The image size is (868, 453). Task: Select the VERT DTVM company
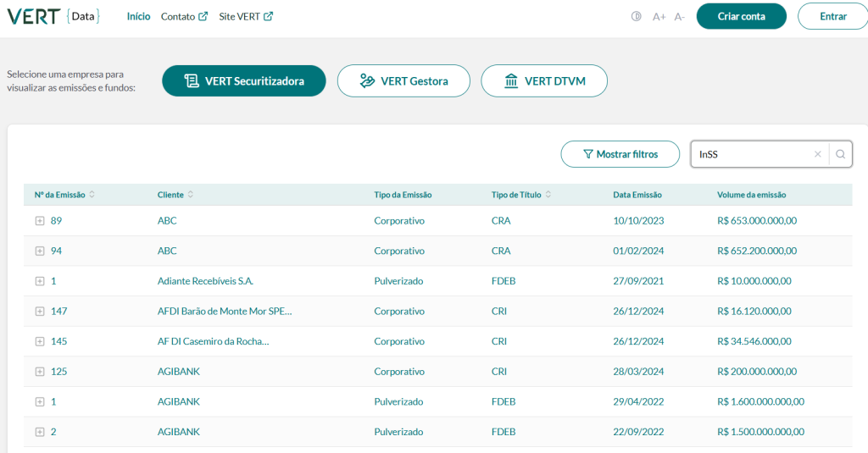click(544, 81)
